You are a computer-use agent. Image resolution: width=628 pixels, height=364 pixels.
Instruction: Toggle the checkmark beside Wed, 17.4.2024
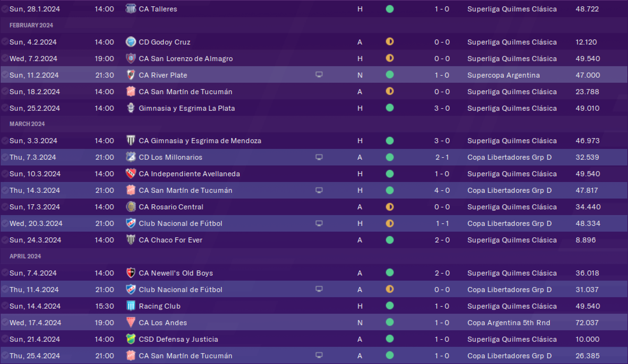tap(5, 322)
